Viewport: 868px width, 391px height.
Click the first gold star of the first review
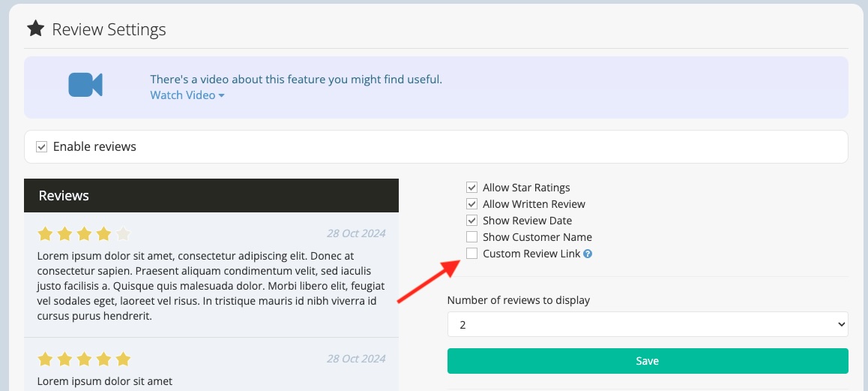coord(45,234)
